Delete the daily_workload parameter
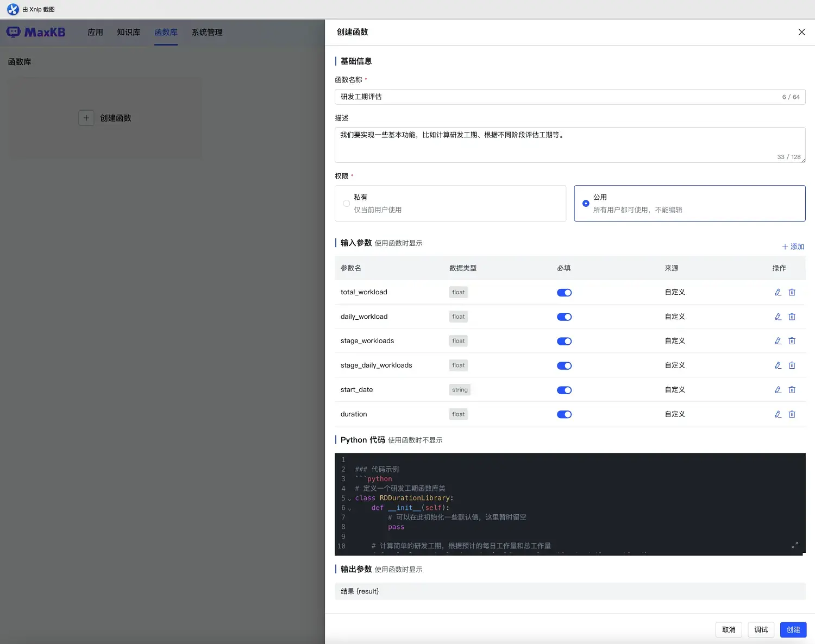The height and width of the screenshot is (644, 815). pos(792,317)
